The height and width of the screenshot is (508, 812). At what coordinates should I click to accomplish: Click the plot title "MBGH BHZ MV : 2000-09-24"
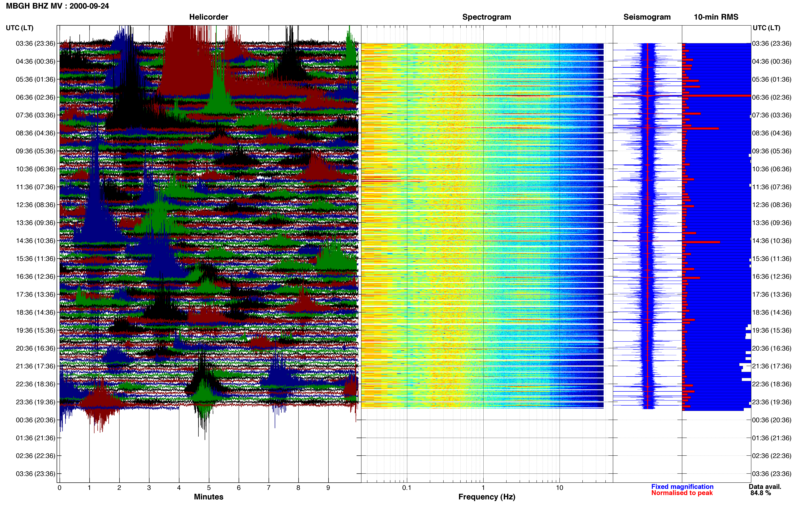(57, 6)
